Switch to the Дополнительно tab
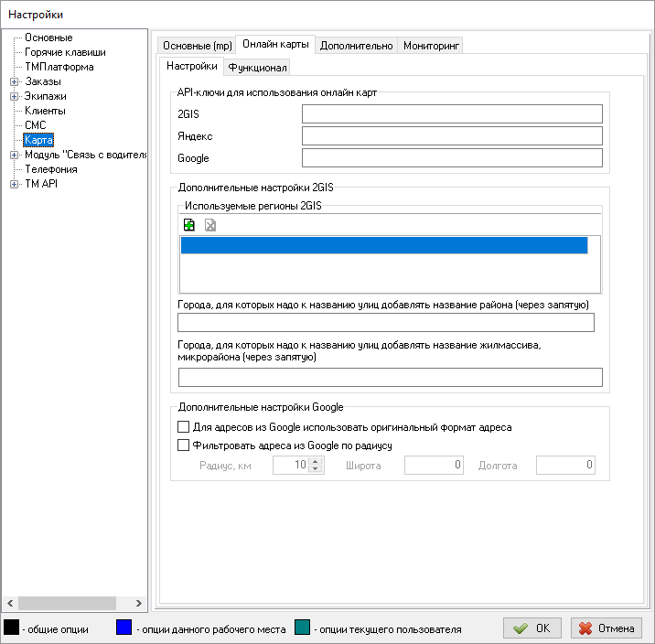Viewport: 655px width, 644px height. click(x=357, y=46)
